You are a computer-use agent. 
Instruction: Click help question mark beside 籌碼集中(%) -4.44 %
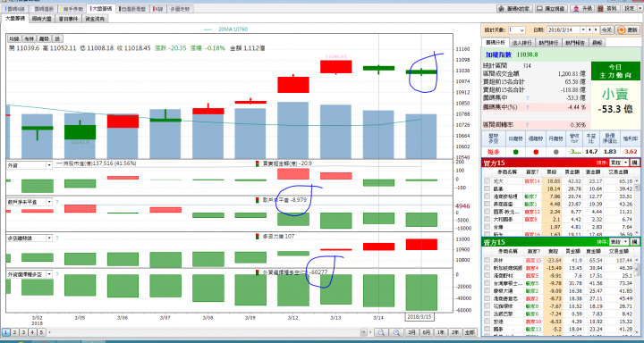click(528, 107)
